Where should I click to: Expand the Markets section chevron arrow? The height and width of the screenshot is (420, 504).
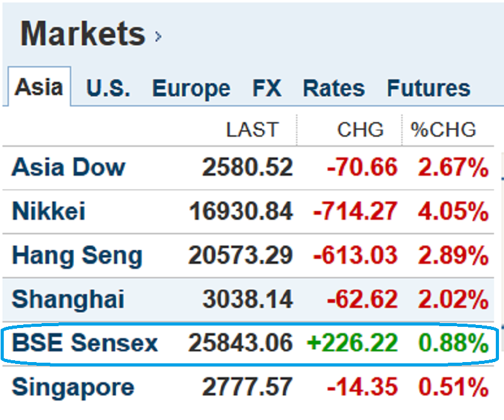coord(158,37)
